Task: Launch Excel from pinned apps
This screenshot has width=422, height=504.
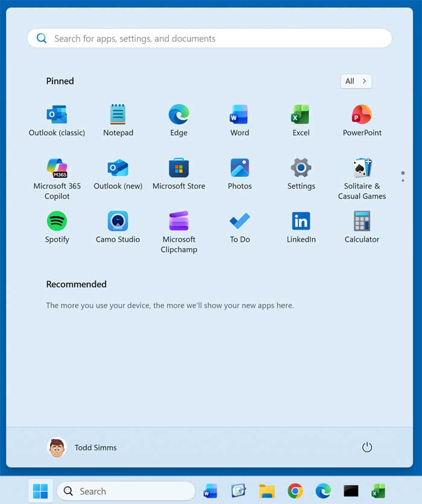Action: coord(301,121)
